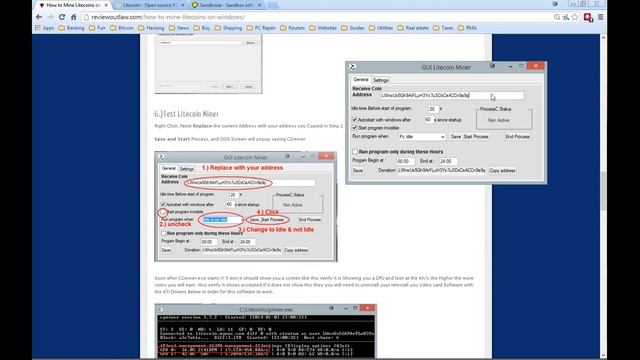This screenshot has width=640, height=360.
Task: Close the How to Mine Litecoins tab
Action: (x=106, y=5)
